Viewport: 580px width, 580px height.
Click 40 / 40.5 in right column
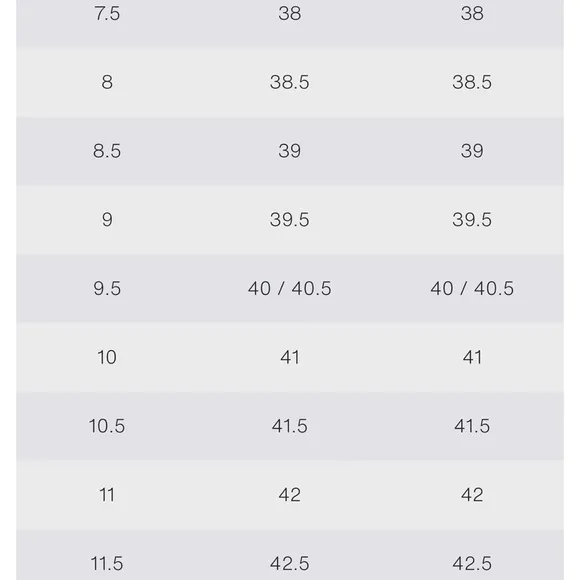(x=472, y=289)
